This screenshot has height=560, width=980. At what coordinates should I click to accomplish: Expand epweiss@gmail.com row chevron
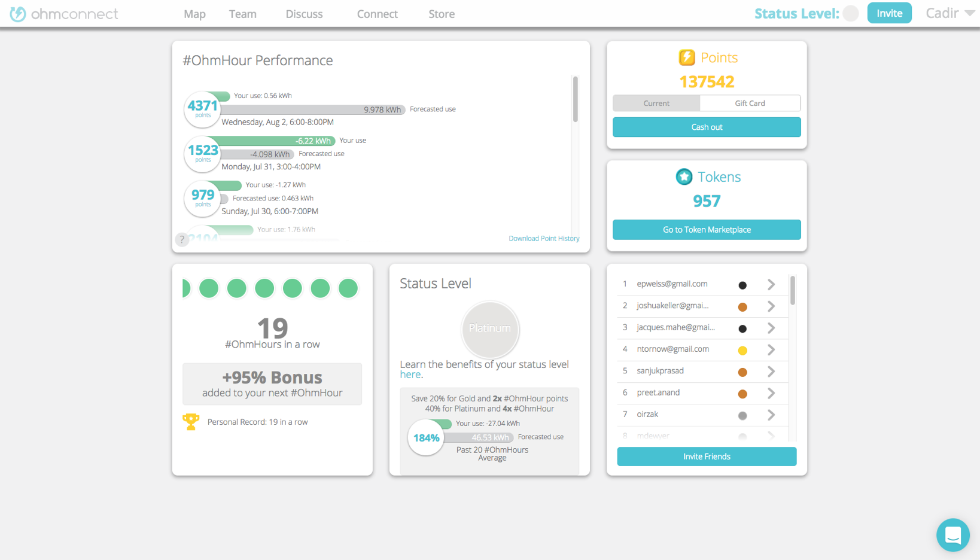771,285
